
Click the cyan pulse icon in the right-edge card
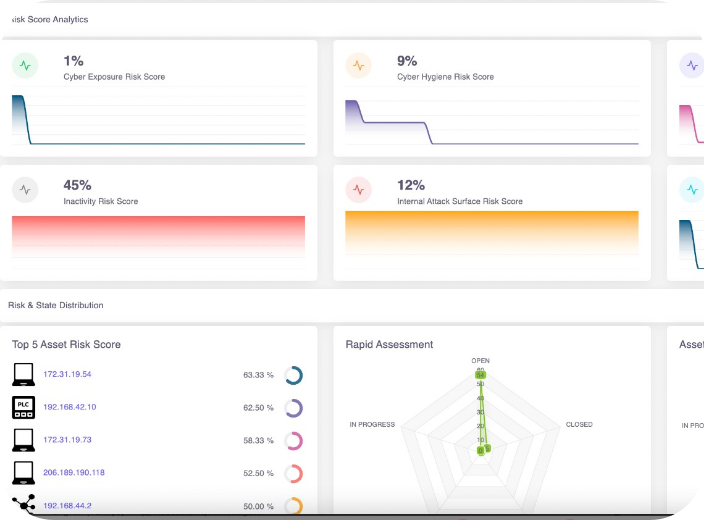(x=692, y=190)
